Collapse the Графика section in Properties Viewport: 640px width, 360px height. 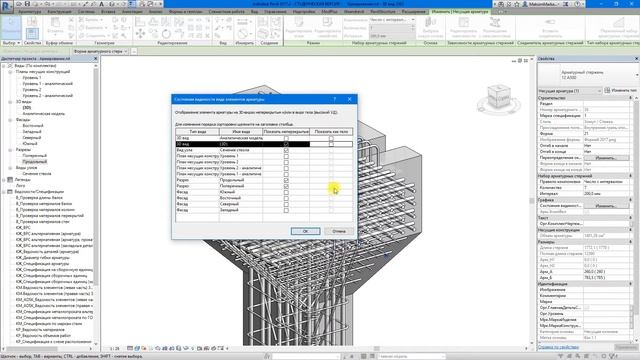click(631, 200)
